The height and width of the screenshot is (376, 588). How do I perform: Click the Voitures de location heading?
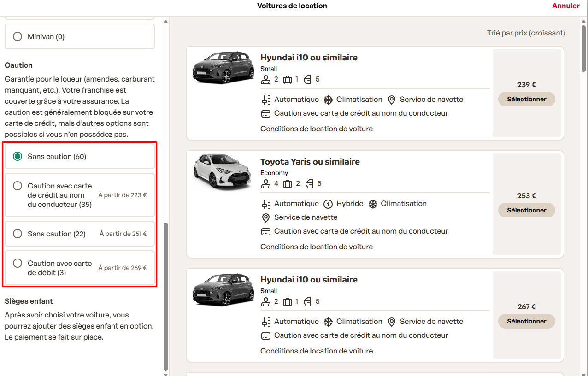pos(292,6)
